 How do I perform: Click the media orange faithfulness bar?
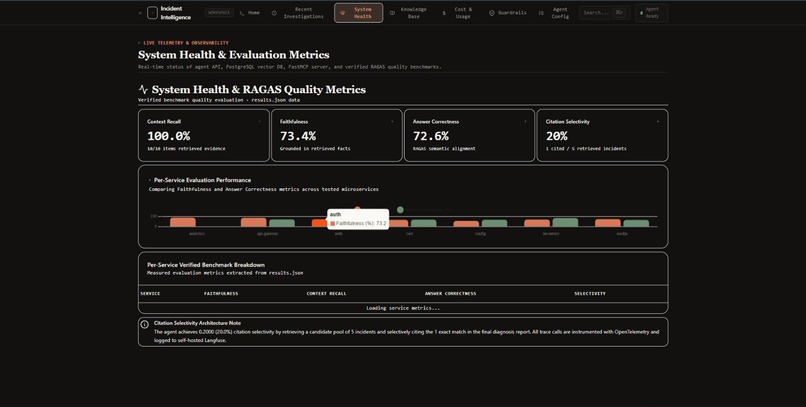[x=608, y=223]
